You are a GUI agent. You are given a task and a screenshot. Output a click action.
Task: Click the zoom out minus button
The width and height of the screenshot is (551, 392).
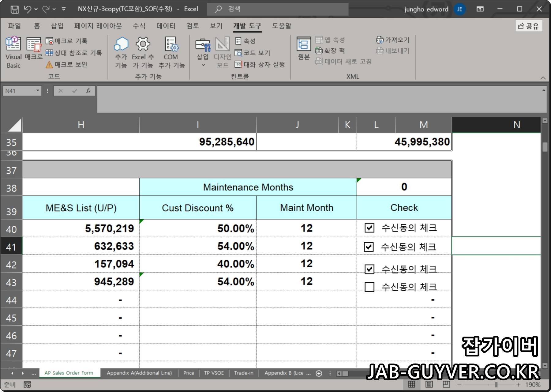click(459, 385)
